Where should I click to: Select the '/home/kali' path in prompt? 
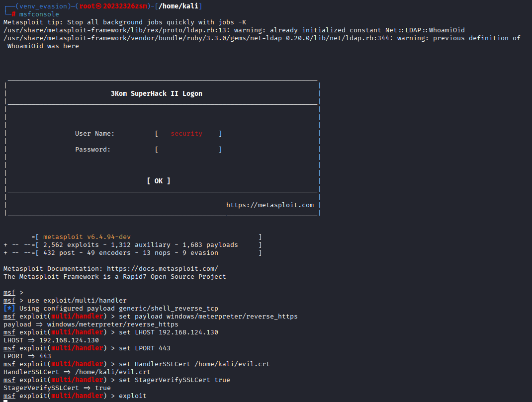coord(178,6)
